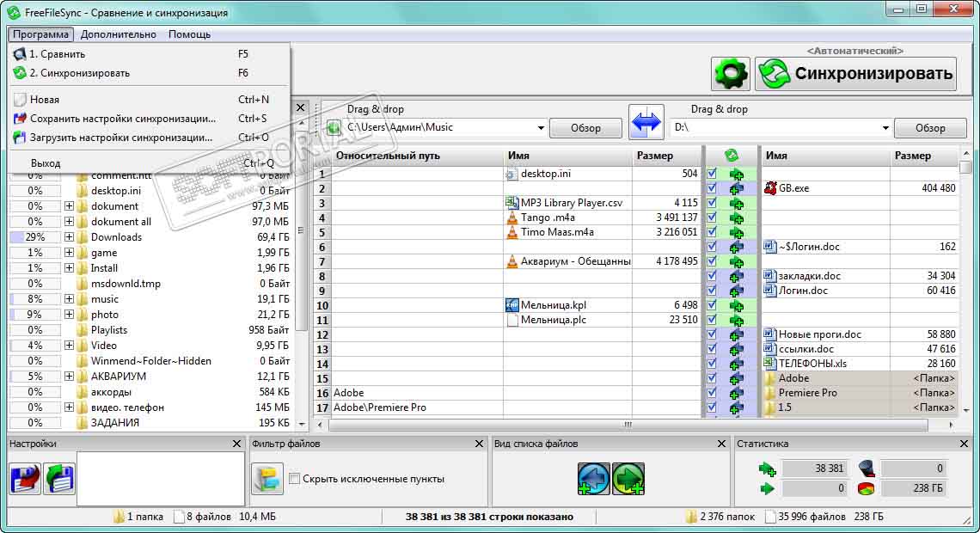Expand the Downloads folder in tree
980x533 pixels.
69,237
